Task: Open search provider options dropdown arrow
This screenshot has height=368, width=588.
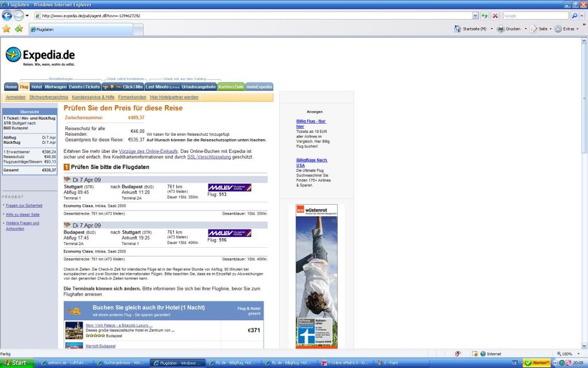Action: tap(582, 16)
